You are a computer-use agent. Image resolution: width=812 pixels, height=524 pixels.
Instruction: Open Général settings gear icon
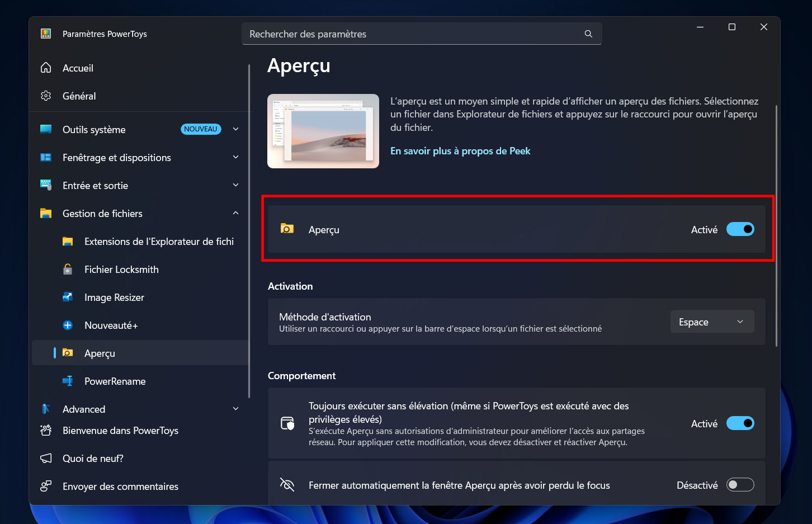pos(46,96)
